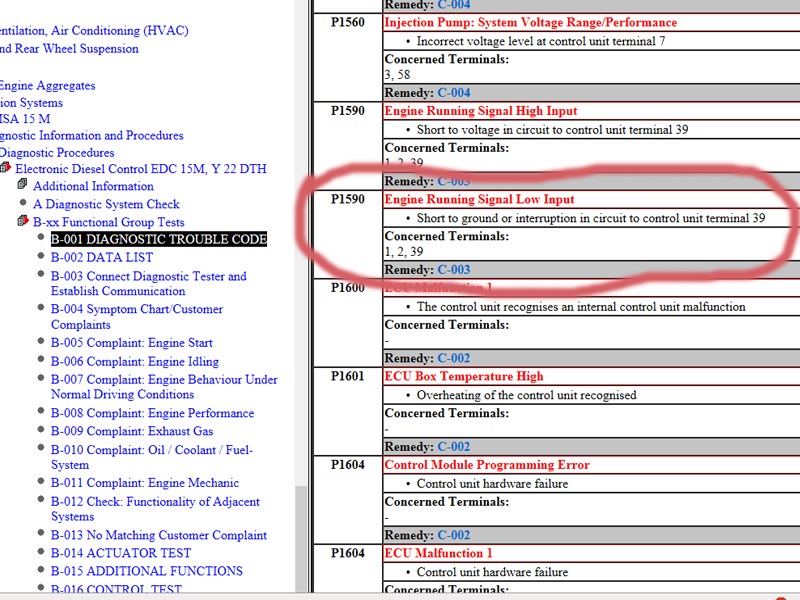Select Electronic Diesel Control EDC 15M link
The image size is (800, 600).
141,169
